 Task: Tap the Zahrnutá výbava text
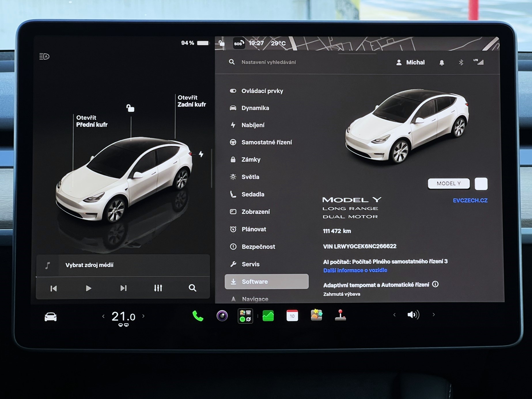(x=342, y=294)
